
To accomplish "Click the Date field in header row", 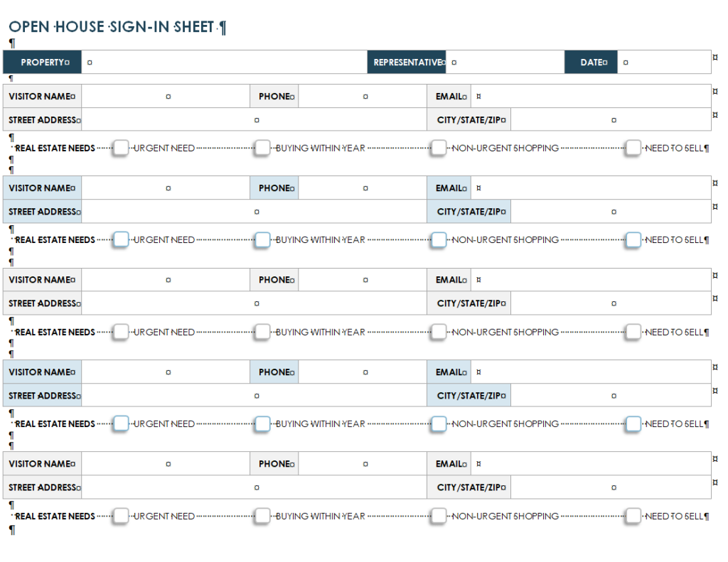I will point(664,63).
